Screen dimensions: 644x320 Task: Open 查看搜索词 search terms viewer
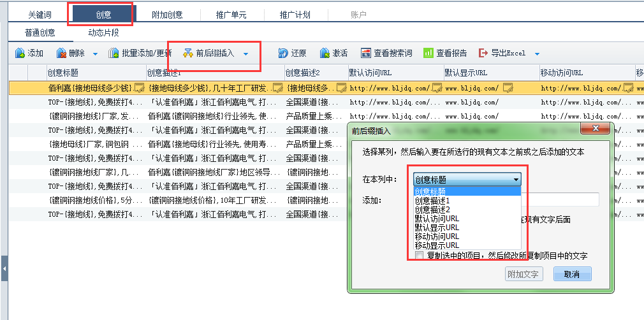pyautogui.click(x=366, y=54)
